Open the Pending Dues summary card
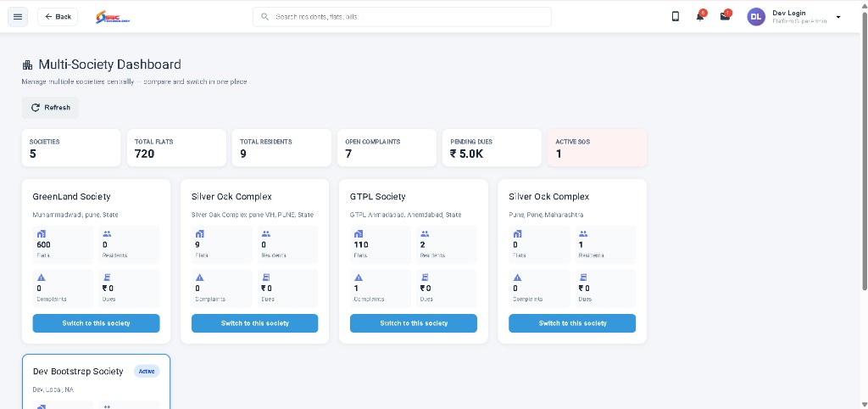 [x=492, y=148]
